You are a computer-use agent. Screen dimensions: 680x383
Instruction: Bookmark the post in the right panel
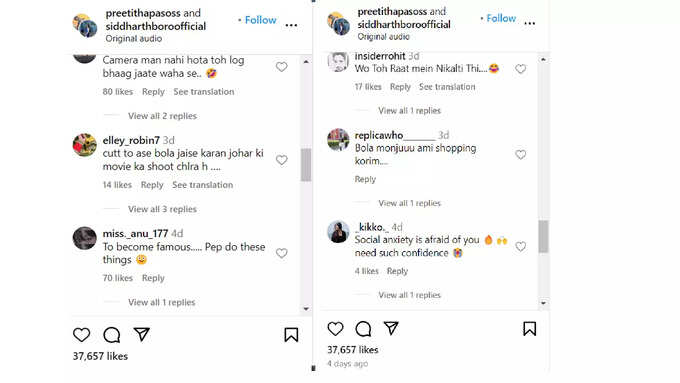529,329
